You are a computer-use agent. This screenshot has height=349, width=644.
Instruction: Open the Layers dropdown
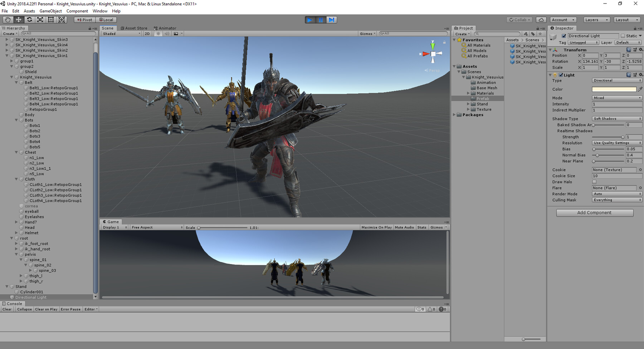point(596,20)
